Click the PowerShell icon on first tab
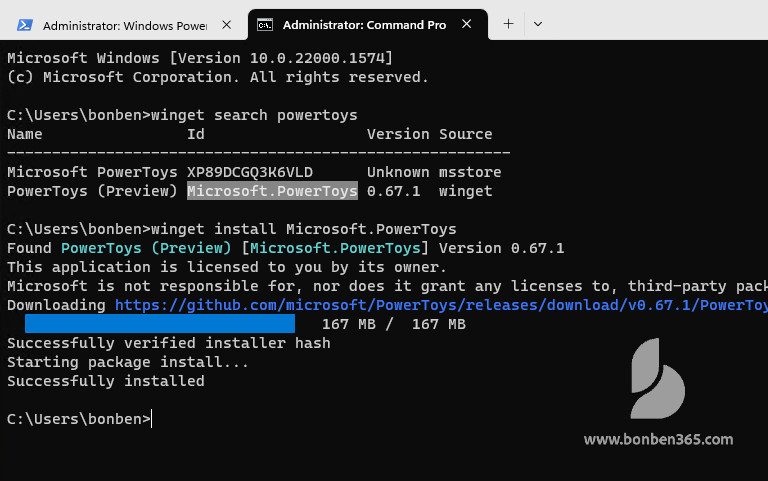 coord(24,25)
